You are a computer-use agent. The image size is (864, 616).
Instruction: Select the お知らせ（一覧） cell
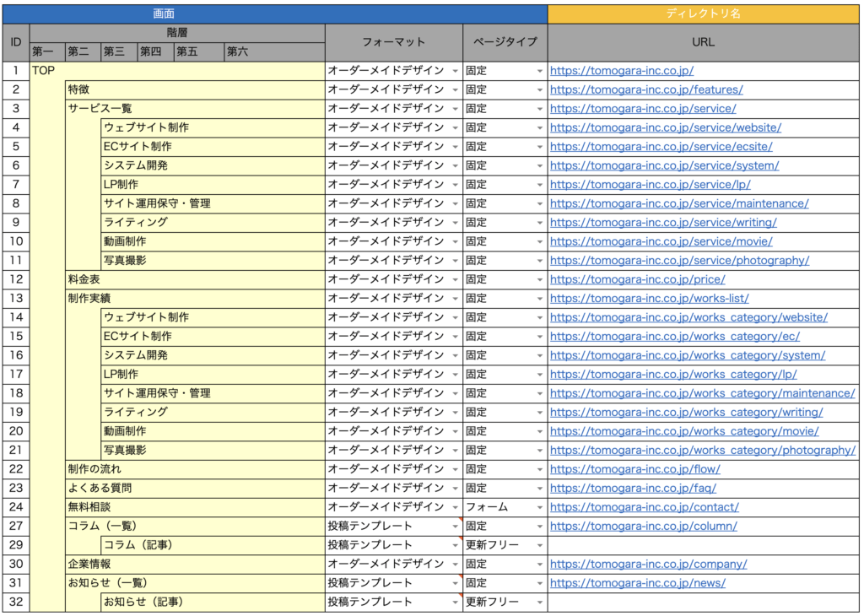195,583
